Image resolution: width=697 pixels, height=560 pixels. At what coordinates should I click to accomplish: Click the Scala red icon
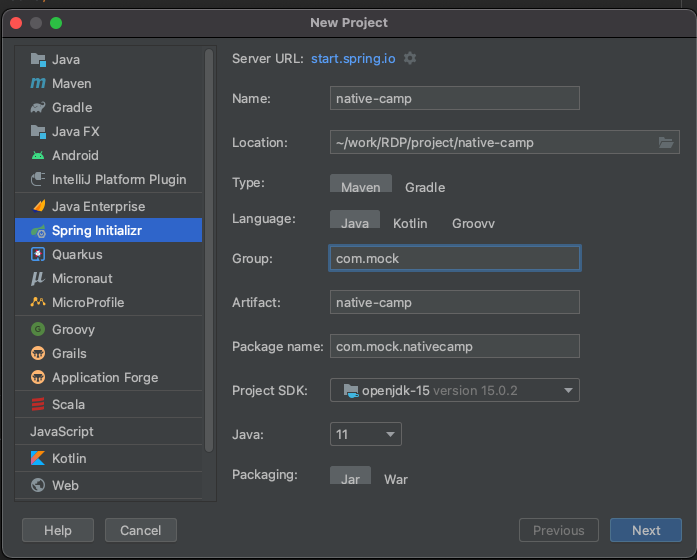[38, 404]
